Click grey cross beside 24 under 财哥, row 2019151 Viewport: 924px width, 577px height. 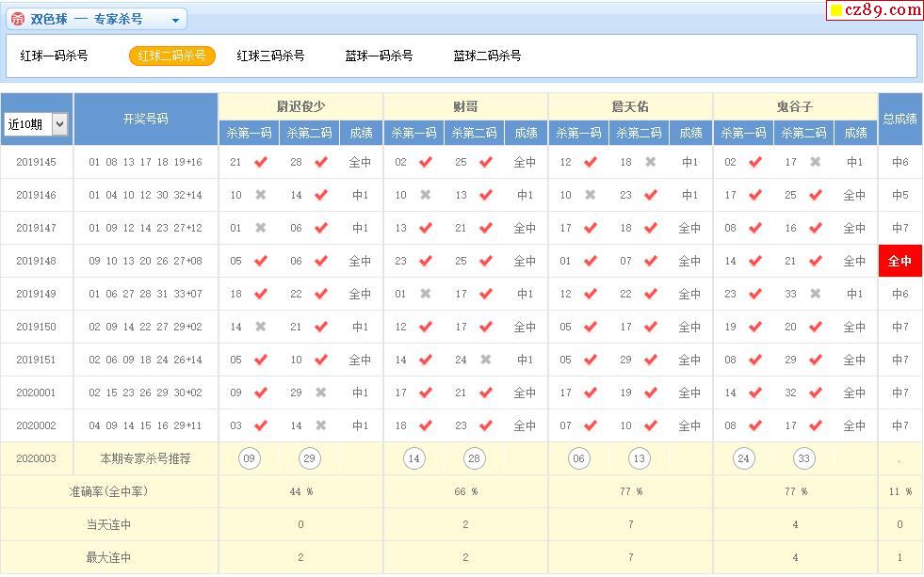(486, 360)
